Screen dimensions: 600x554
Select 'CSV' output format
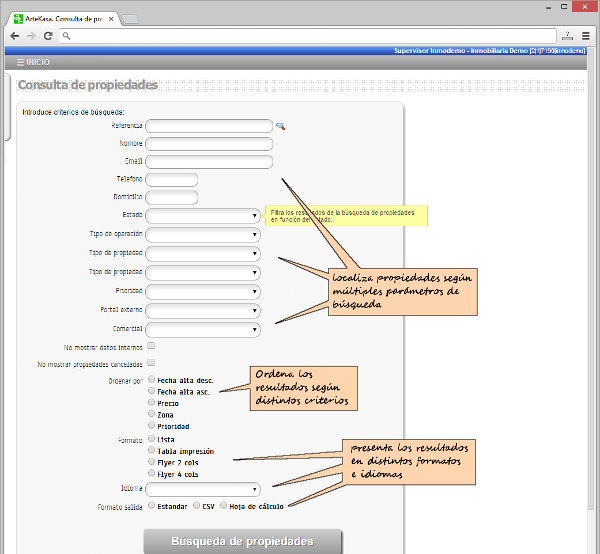pos(197,506)
